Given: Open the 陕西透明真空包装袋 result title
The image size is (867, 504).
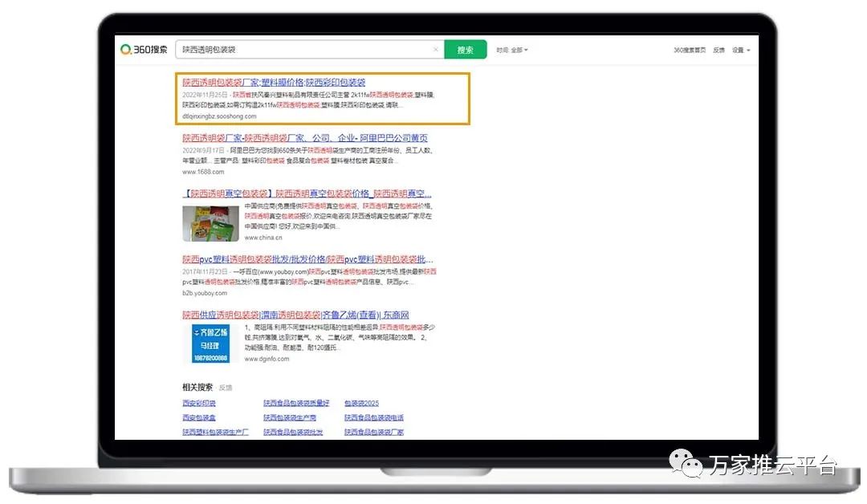Looking at the screenshot, I should [307, 193].
